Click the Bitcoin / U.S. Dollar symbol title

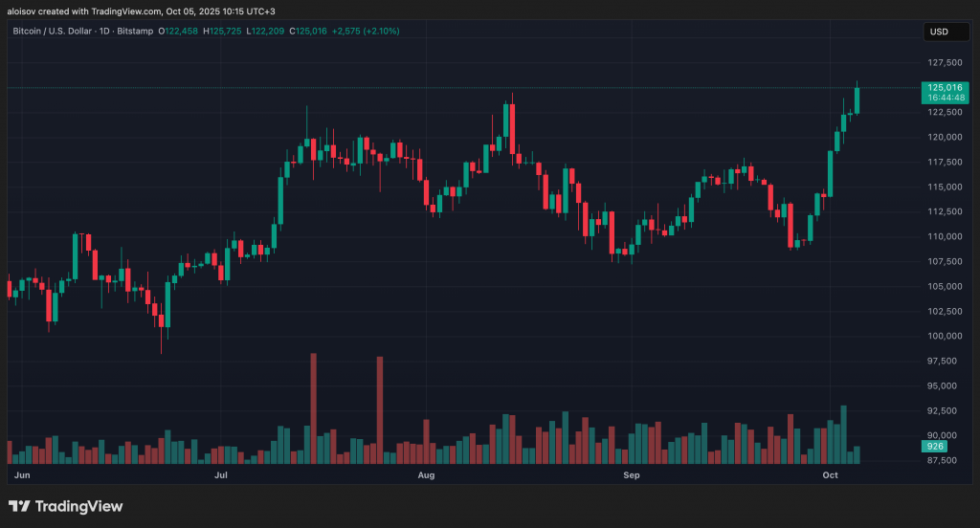pos(61,32)
